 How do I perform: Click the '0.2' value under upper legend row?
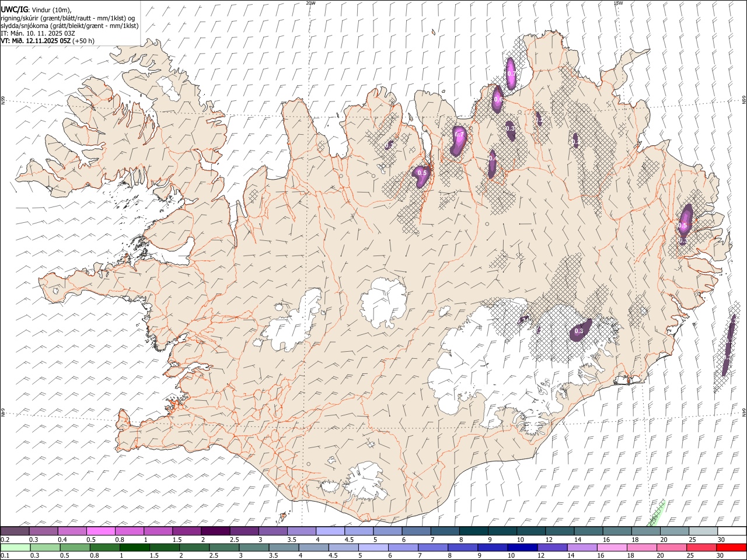click(x=5, y=539)
